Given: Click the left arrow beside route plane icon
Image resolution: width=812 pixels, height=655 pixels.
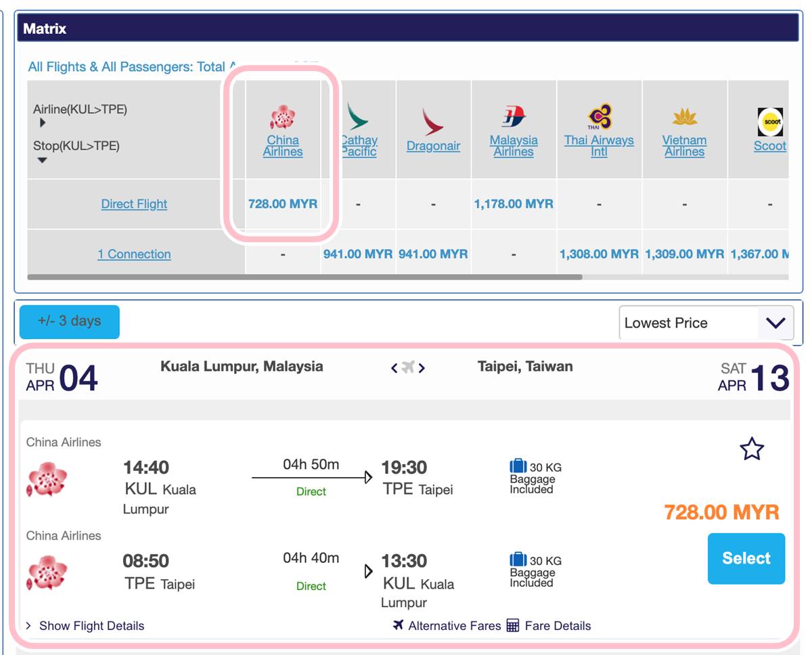Looking at the screenshot, I should 394,368.
